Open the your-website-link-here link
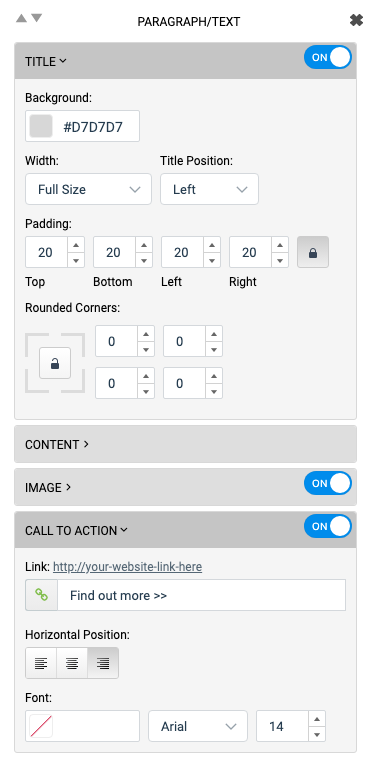The width and height of the screenshot is (372, 758). coord(128,567)
